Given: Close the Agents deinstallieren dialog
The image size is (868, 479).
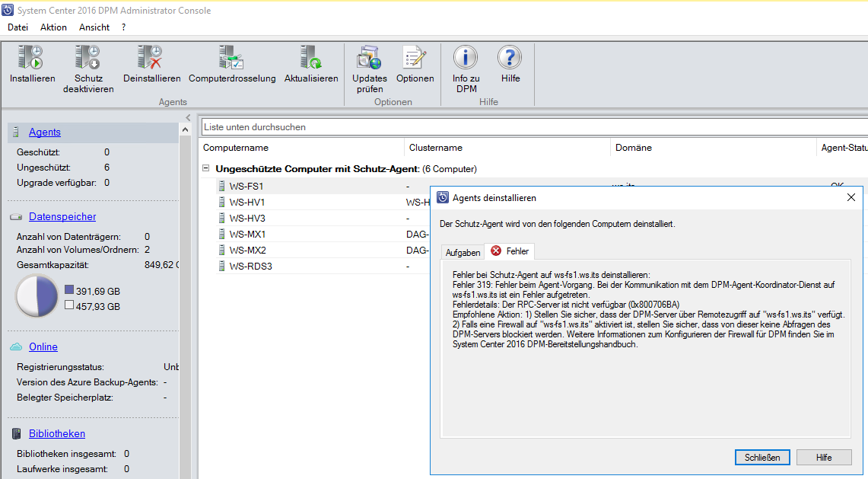Looking at the screenshot, I should (x=851, y=197).
